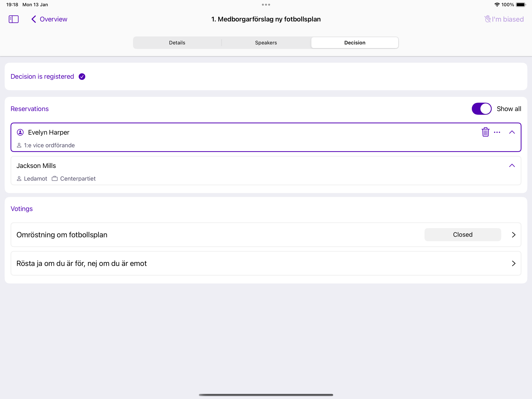
Task: Tap the I'm biased button
Action: point(504,19)
